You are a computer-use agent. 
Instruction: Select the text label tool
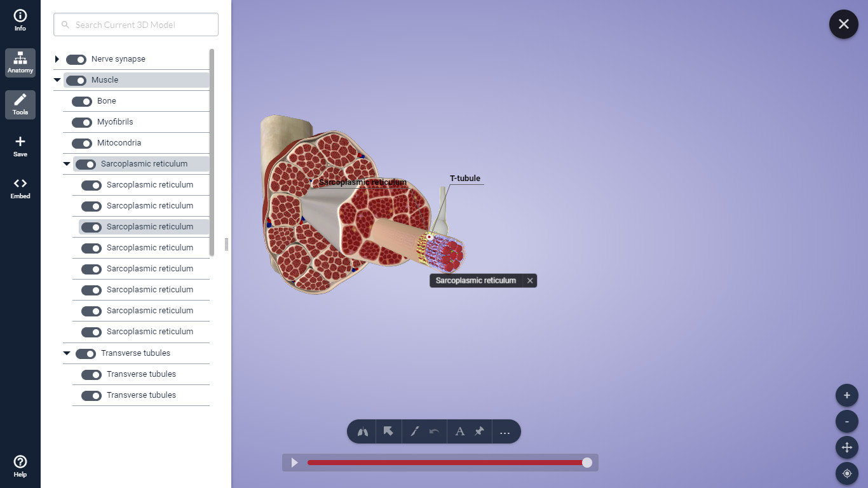[459, 432]
